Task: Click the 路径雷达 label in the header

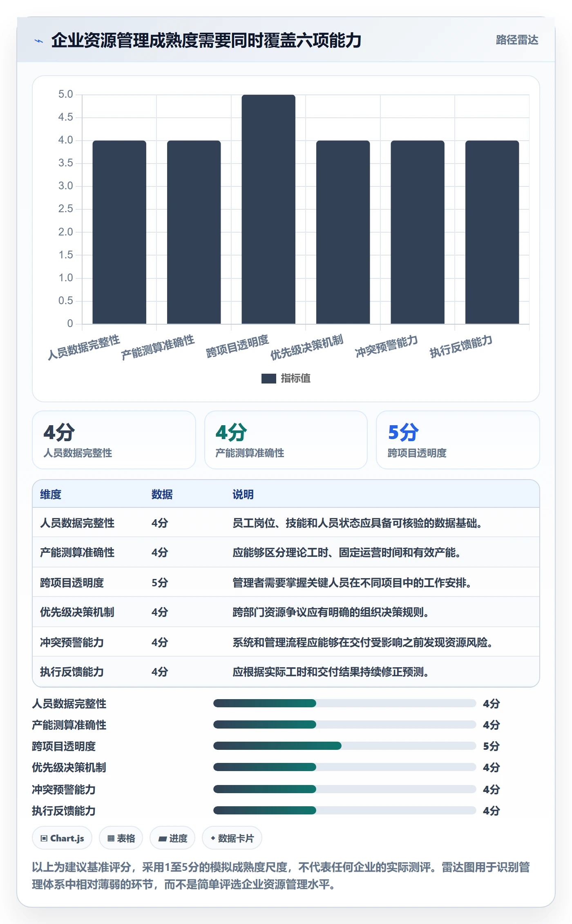Action: 517,40
